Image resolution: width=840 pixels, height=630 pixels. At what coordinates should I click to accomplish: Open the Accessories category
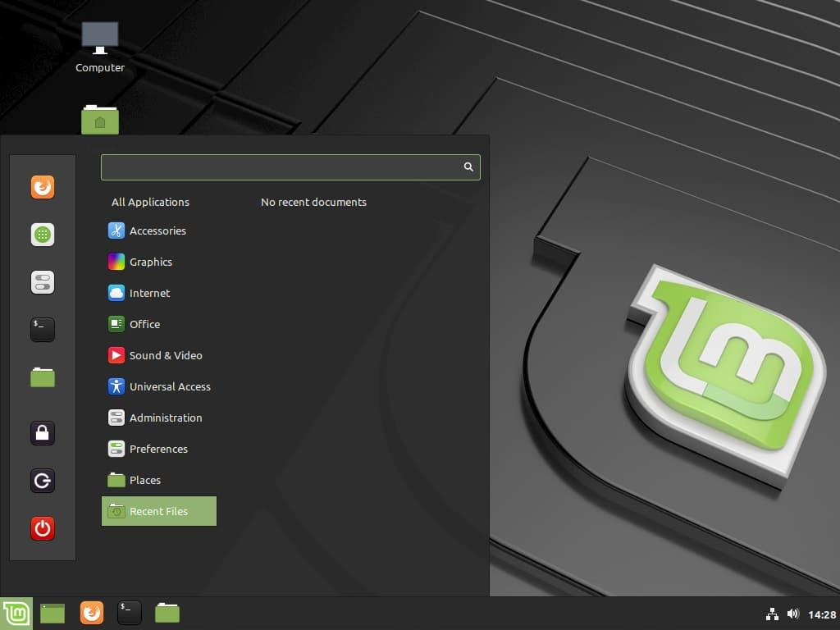159,231
